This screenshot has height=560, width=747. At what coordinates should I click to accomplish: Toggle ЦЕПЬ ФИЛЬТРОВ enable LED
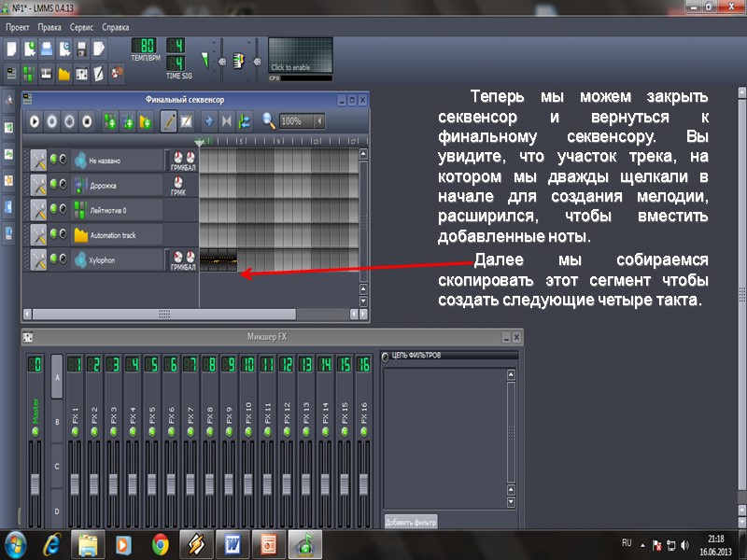[x=386, y=357]
